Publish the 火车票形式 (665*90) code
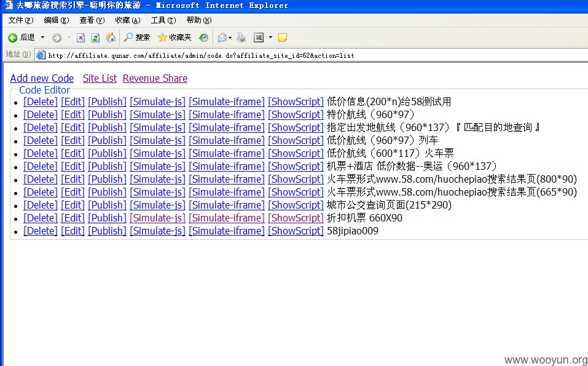The image size is (588, 366). coord(108,192)
